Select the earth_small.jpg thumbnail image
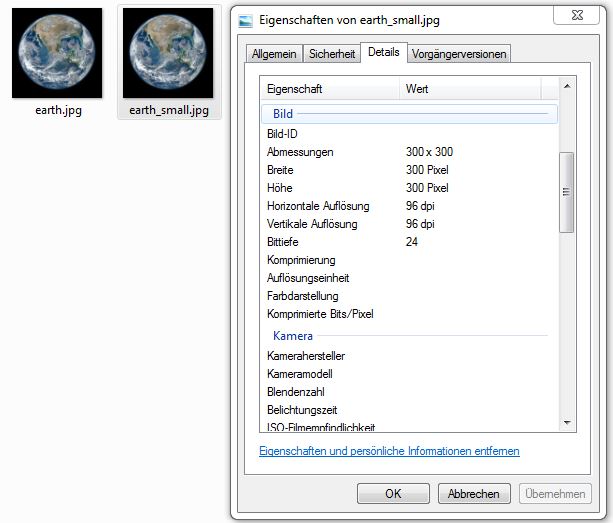613x523 pixels. point(168,53)
